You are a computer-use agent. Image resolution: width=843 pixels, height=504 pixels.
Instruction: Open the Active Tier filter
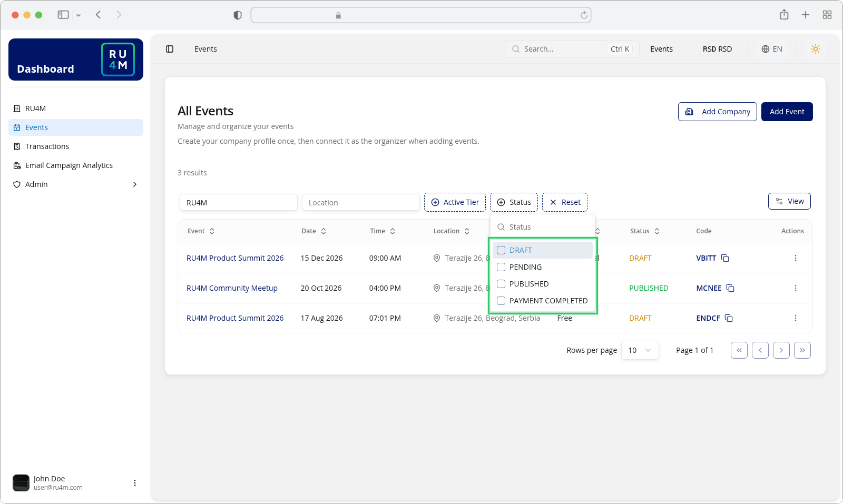point(455,202)
